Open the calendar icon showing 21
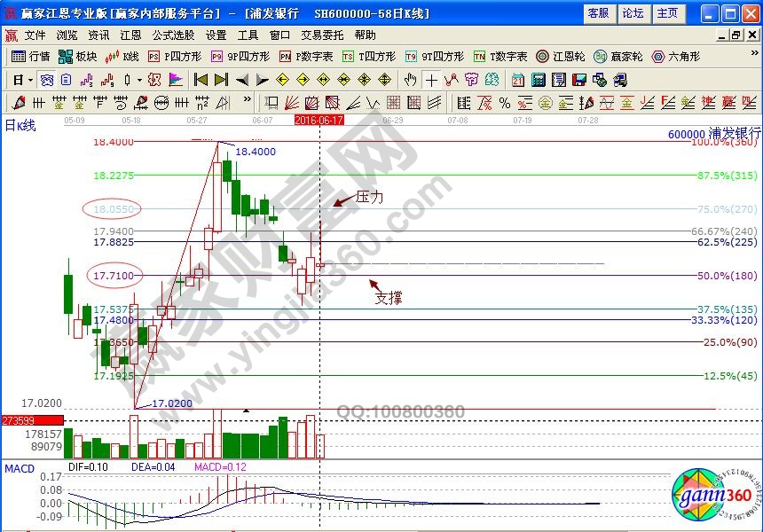 (x=518, y=80)
